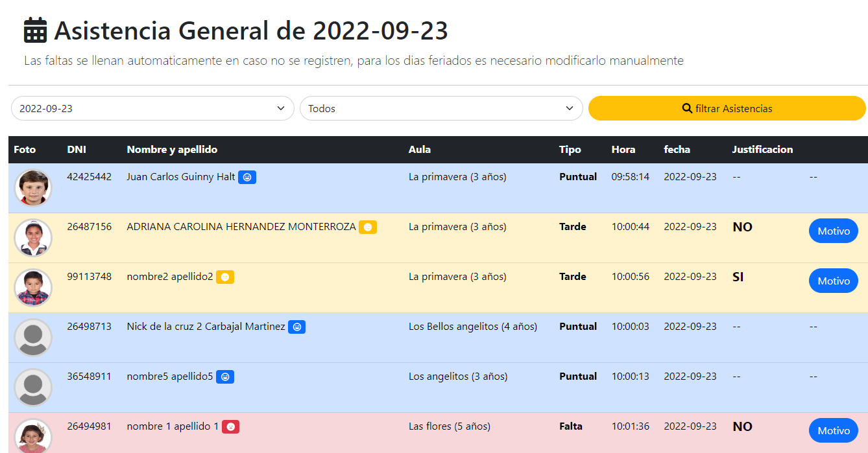Open the date dropdown showing 2022-09-23

[152, 108]
